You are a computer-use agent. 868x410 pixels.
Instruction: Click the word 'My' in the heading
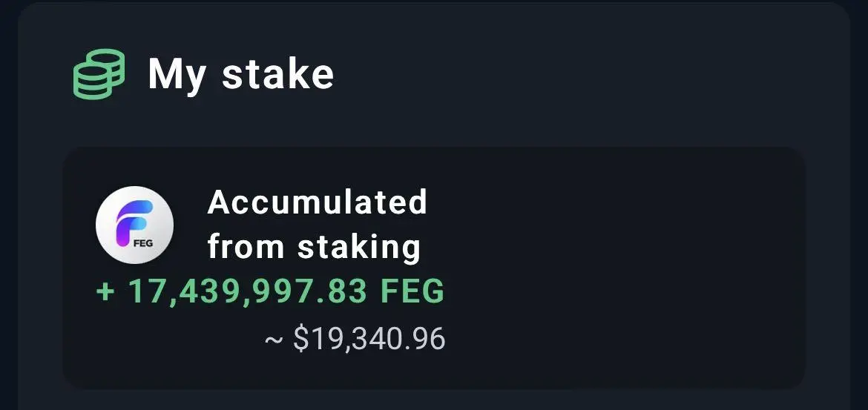pos(177,76)
